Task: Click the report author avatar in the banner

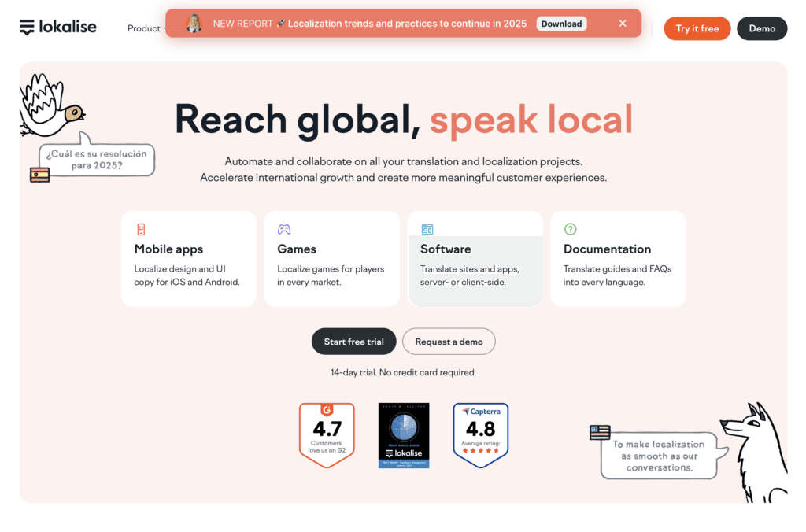Action: [x=193, y=23]
